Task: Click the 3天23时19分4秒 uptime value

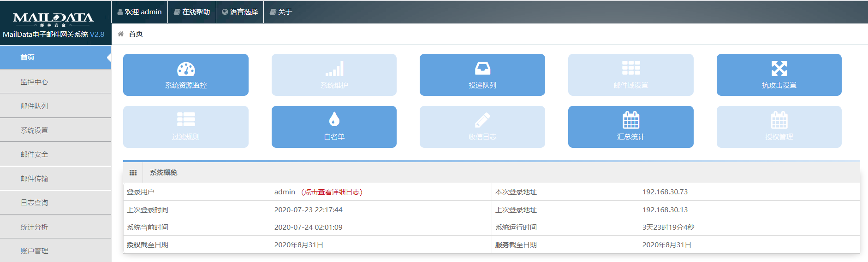Action: 668,227
